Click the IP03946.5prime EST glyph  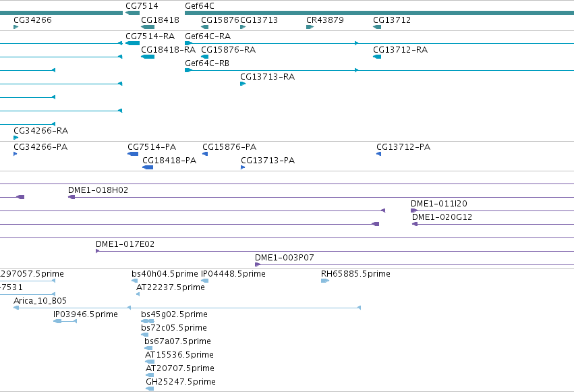65,321
